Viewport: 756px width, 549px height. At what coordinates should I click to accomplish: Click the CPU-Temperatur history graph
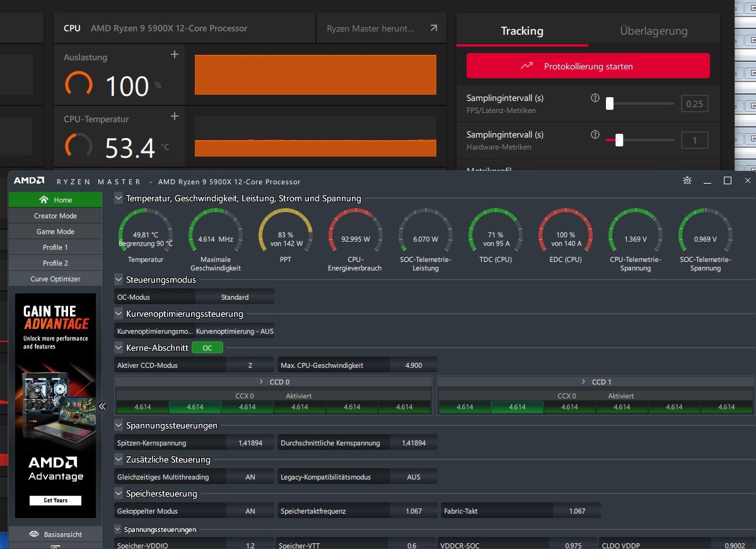(315, 136)
